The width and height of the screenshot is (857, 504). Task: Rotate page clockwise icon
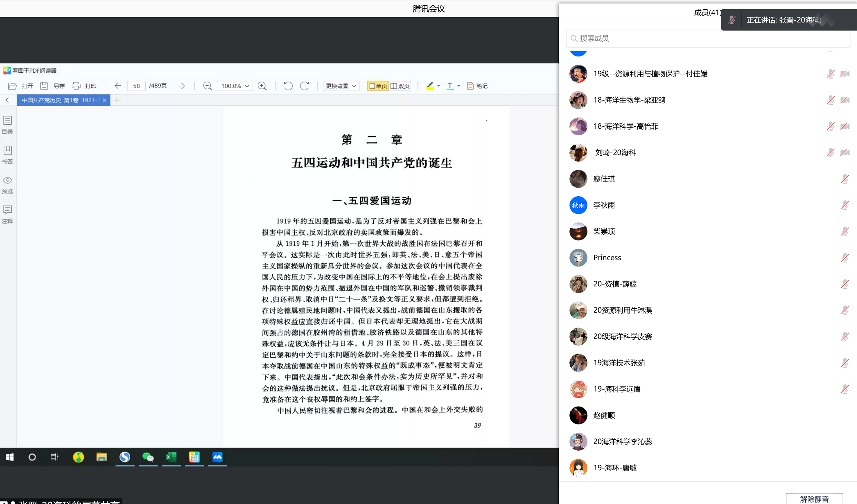[x=304, y=86]
